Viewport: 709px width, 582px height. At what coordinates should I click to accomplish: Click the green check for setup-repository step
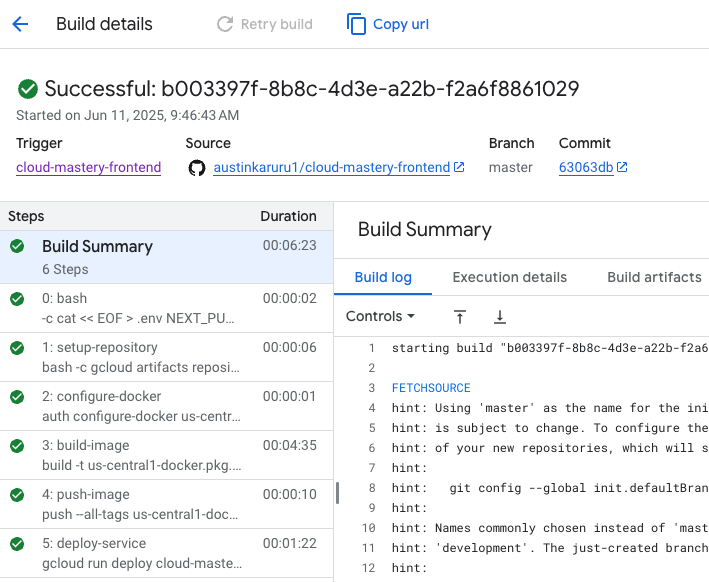click(x=17, y=348)
